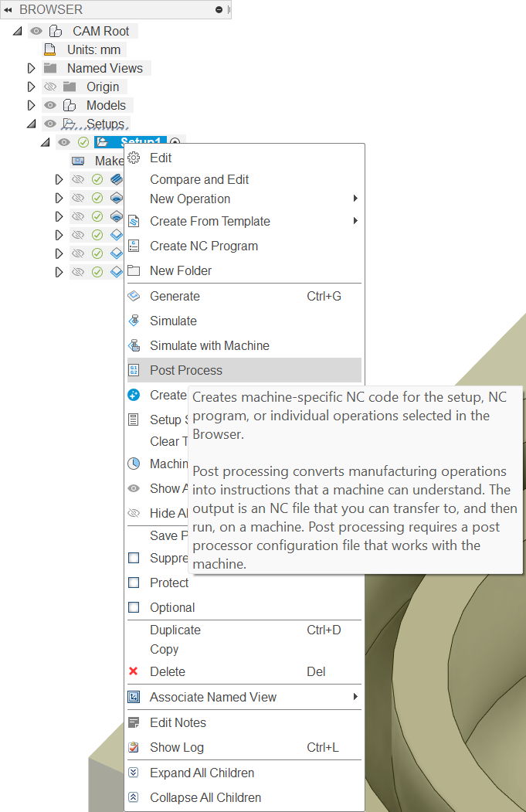The width and height of the screenshot is (526, 812).
Task: Click the Post Process icon
Action: click(x=134, y=370)
